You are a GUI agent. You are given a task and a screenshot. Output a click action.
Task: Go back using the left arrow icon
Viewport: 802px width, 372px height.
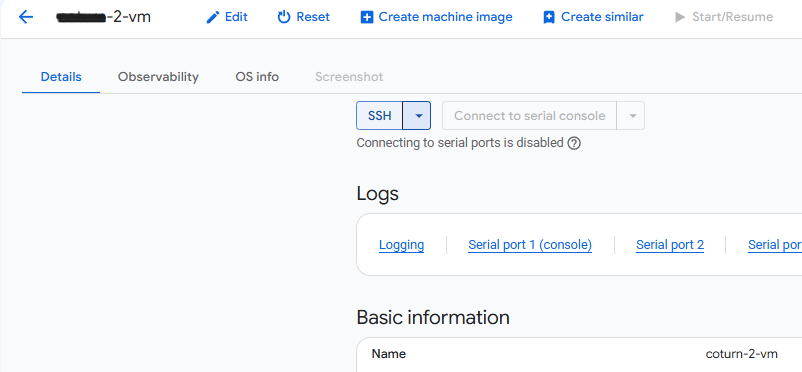click(26, 17)
